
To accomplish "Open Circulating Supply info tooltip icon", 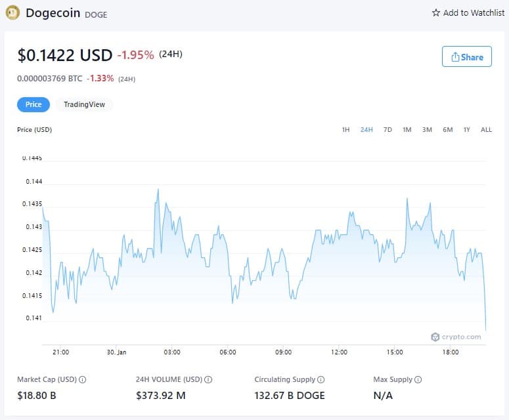I will click(x=321, y=379).
